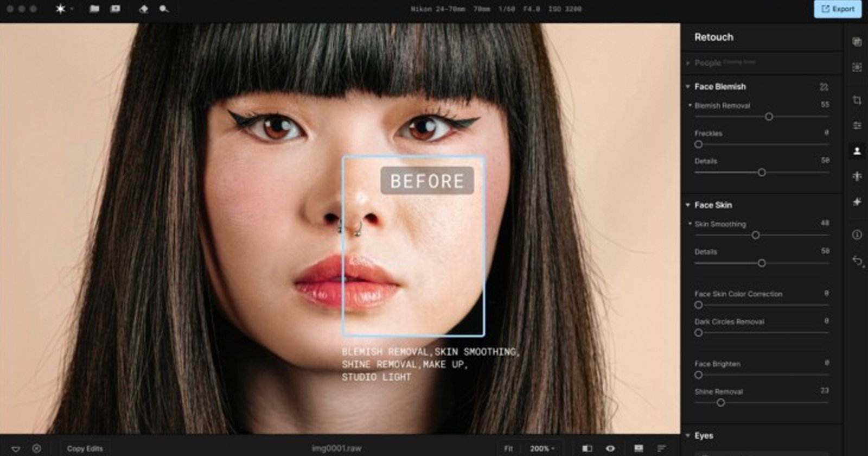The height and width of the screenshot is (456, 868).
Task: Select the crop tool in right sidebar
Action: [857, 100]
